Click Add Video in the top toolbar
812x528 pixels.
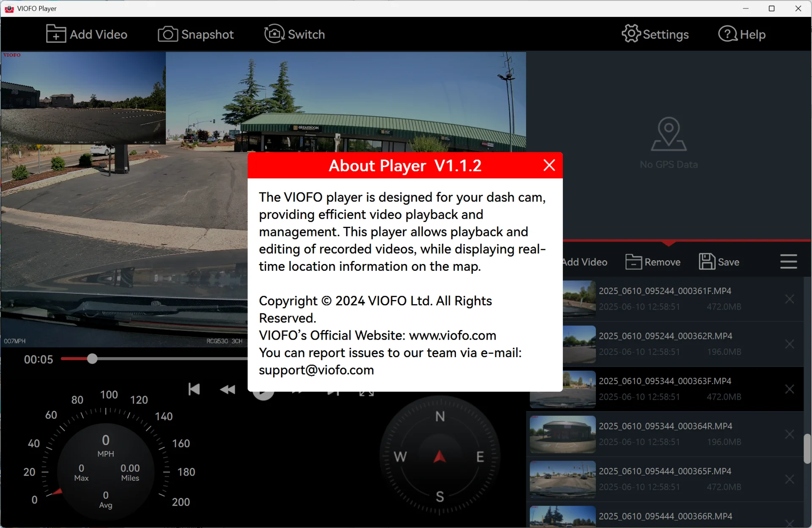pos(87,34)
